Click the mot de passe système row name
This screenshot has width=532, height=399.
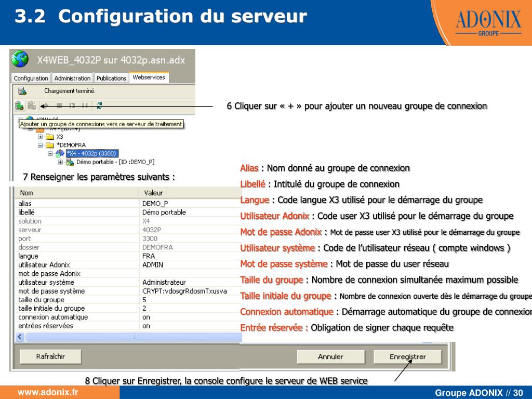click(51, 291)
